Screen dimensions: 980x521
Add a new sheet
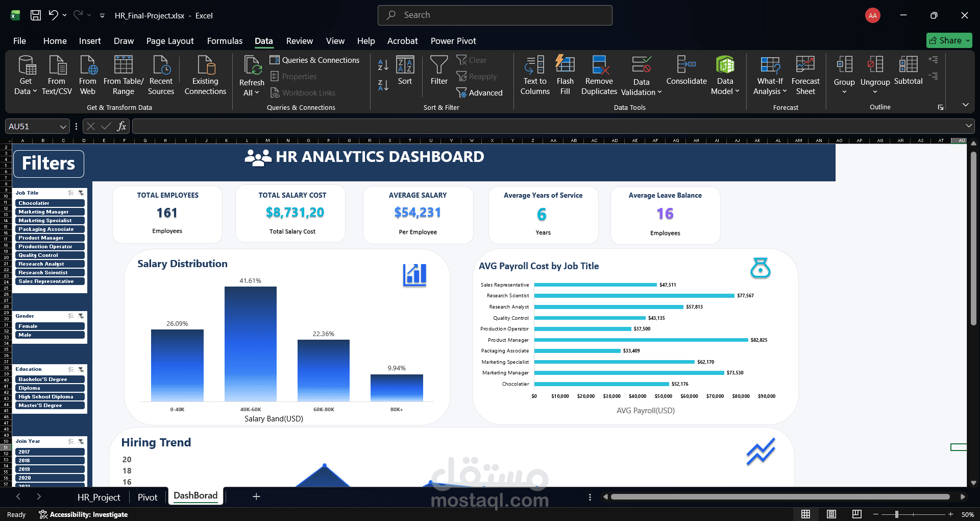(x=256, y=496)
